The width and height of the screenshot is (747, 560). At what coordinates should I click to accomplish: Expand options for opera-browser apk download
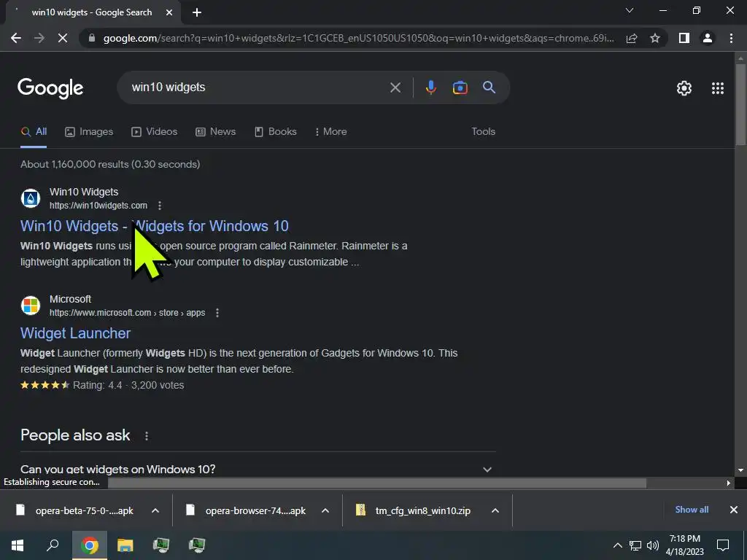tap(325, 511)
